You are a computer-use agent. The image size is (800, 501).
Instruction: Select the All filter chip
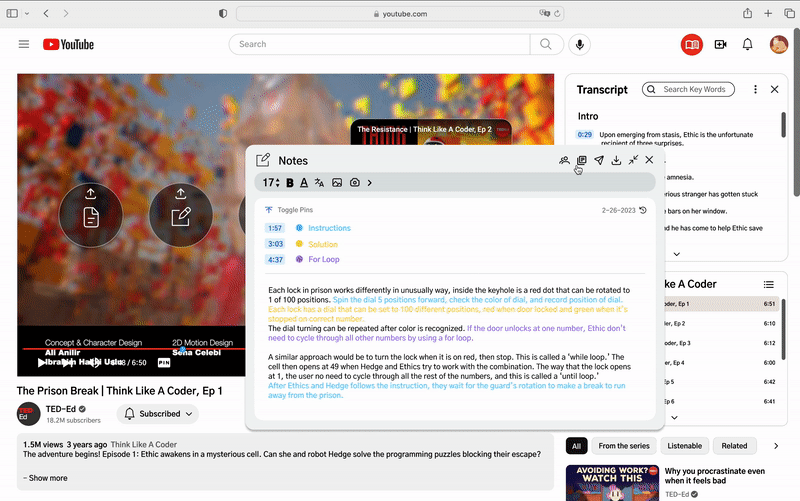point(577,446)
